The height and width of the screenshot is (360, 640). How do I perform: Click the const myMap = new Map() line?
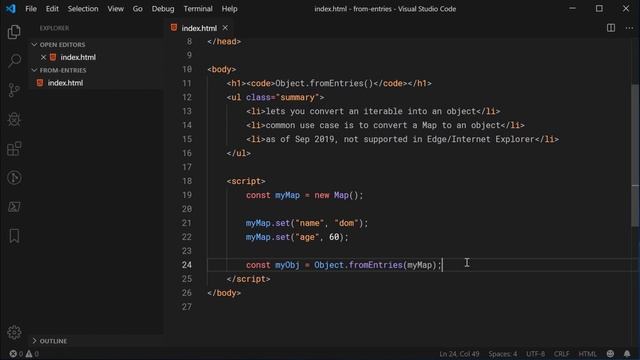304,195
